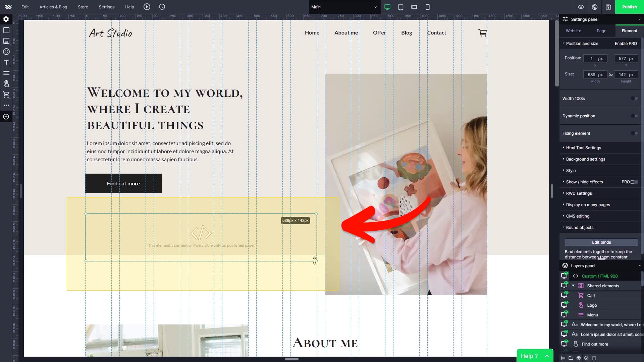Click the link aspect ratio icon between size fields
The image size is (644, 362).
click(x=611, y=75)
